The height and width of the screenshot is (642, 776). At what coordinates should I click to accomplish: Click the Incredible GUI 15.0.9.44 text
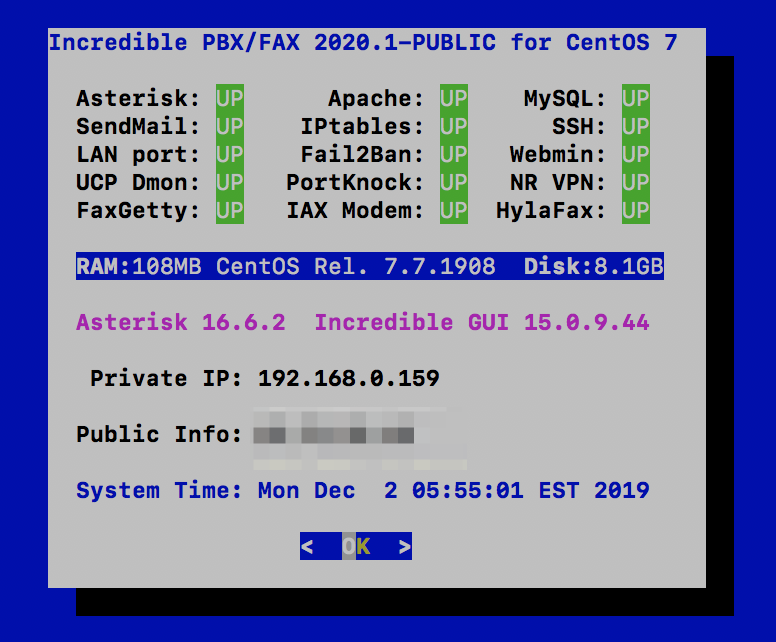tap(482, 322)
